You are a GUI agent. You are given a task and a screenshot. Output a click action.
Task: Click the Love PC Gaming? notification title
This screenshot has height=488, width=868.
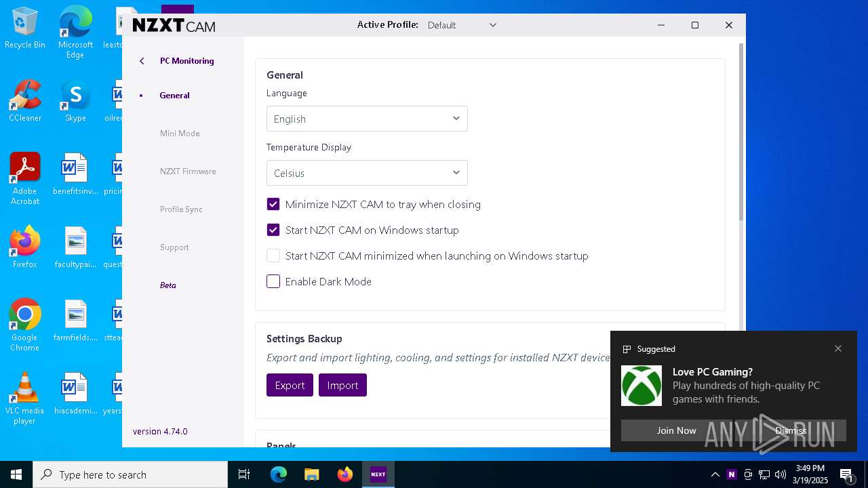tap(713, 372)
